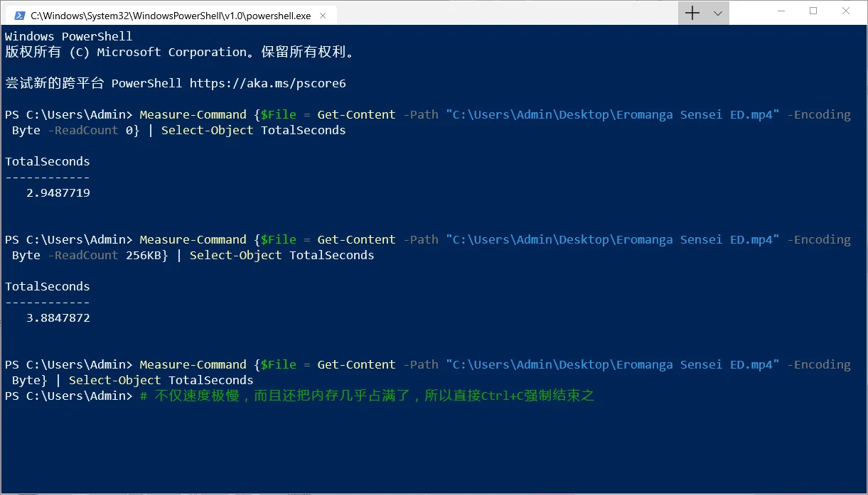The image size is (868, 495).
Task: Click the first TotalSeconds column header
Action: (x=48, y=161)
